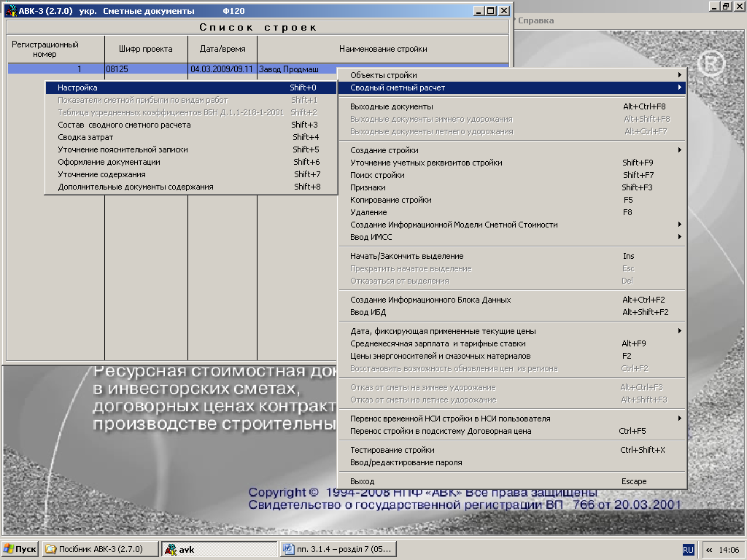Screen dimensions: 747x560
Task: Click Начать/Закончить выделение
Action: coord(512,256)
